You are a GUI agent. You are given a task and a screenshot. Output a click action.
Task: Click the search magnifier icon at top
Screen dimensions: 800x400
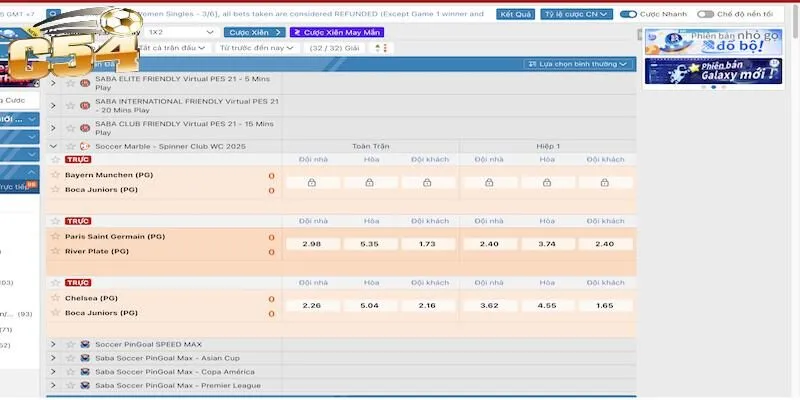point(53,15)
